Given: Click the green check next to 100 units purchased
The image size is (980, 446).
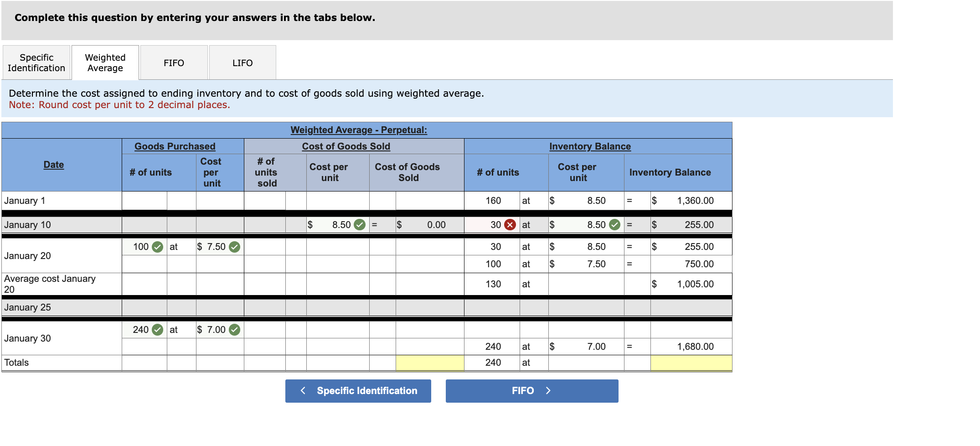Looking at the screenshot, I should [158, 247].
